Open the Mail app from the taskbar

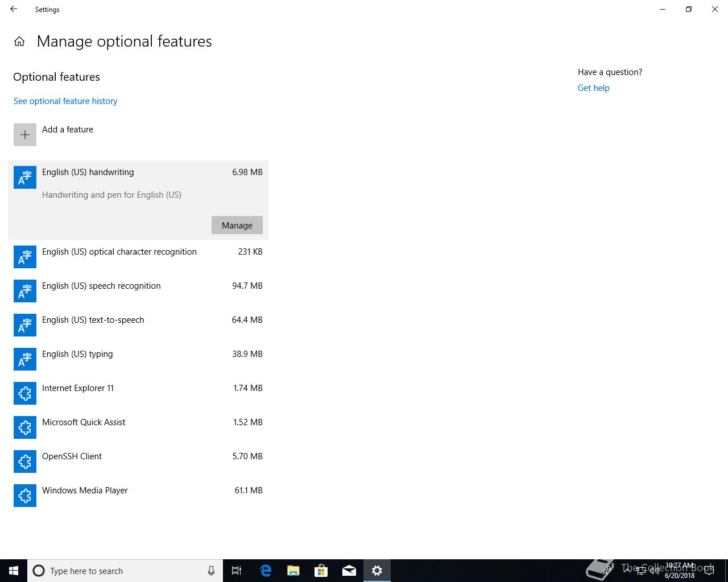pyautogui.click(x=349, y=571)
